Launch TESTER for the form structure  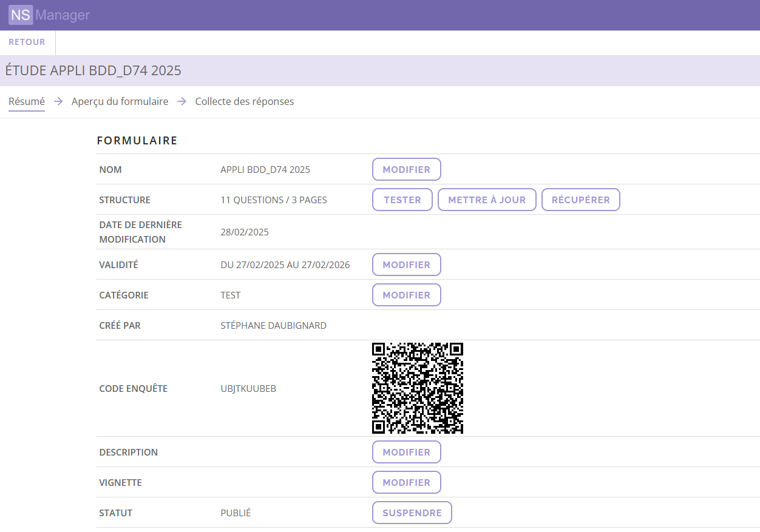(x=402, y=199)
